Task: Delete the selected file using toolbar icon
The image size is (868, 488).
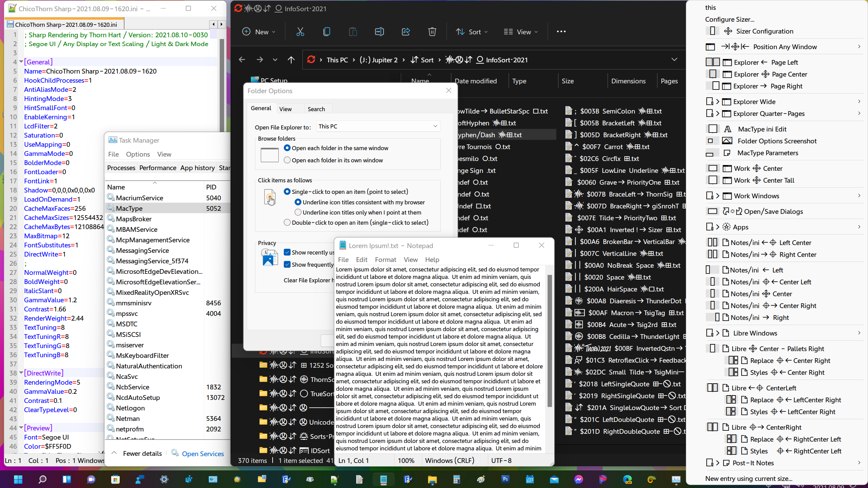Action: click(432, 32)
